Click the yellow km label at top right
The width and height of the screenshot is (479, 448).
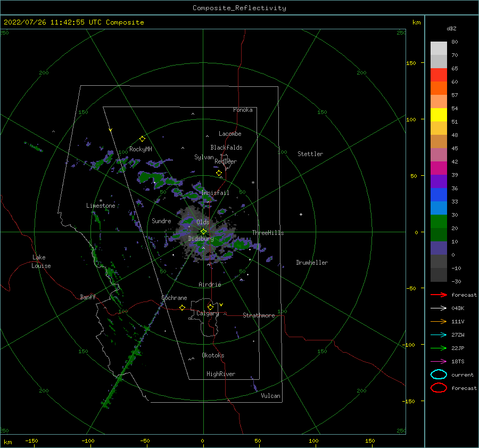416,22
